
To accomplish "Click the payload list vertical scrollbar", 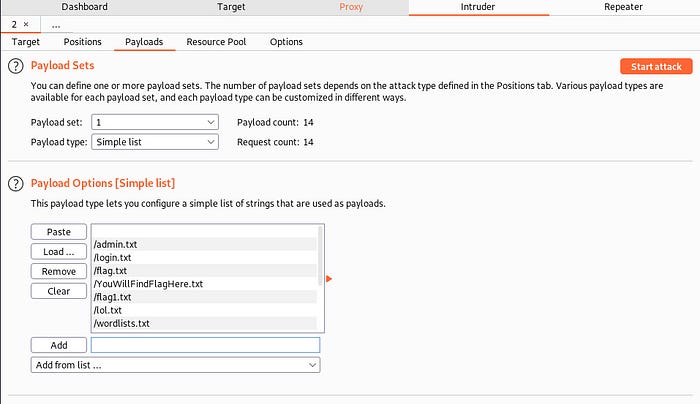I will click(320, 256).
